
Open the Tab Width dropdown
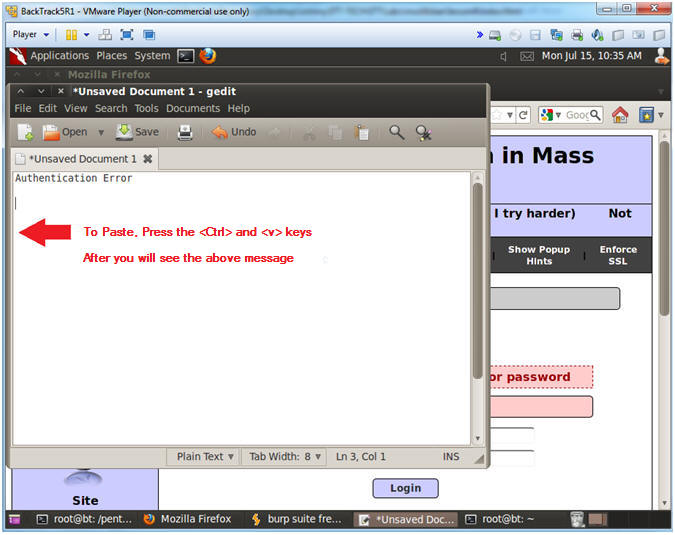coord(285,456)
